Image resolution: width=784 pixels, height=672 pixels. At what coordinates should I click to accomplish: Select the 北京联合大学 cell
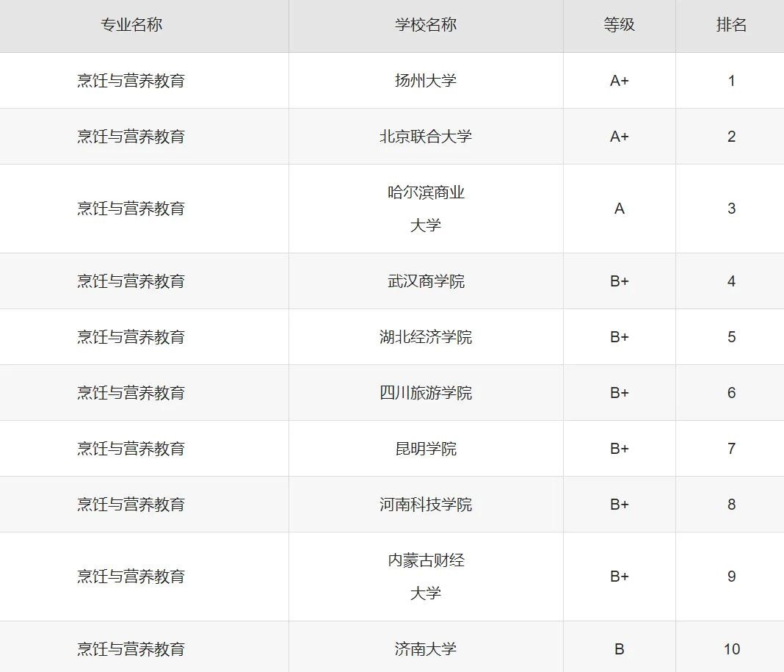click(426, 137)
